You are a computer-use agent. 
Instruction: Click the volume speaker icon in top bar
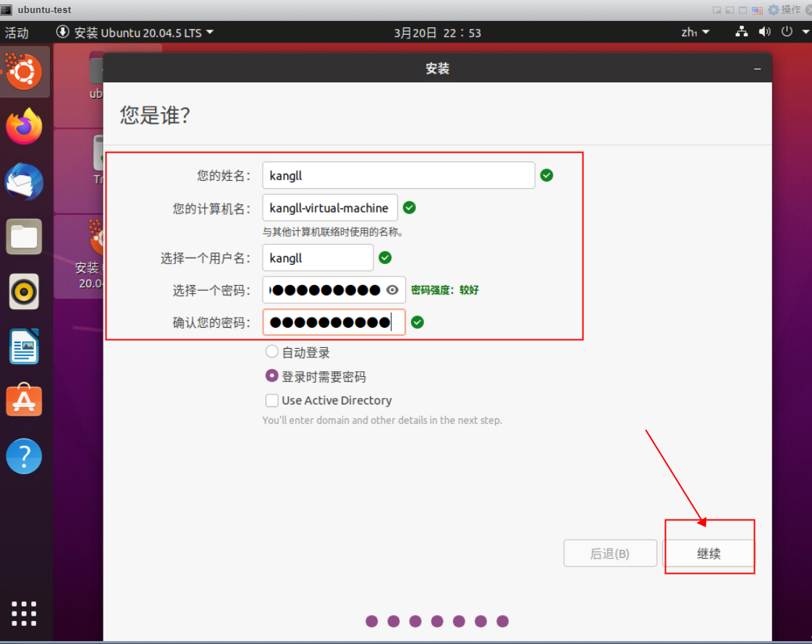pos(764,32)
